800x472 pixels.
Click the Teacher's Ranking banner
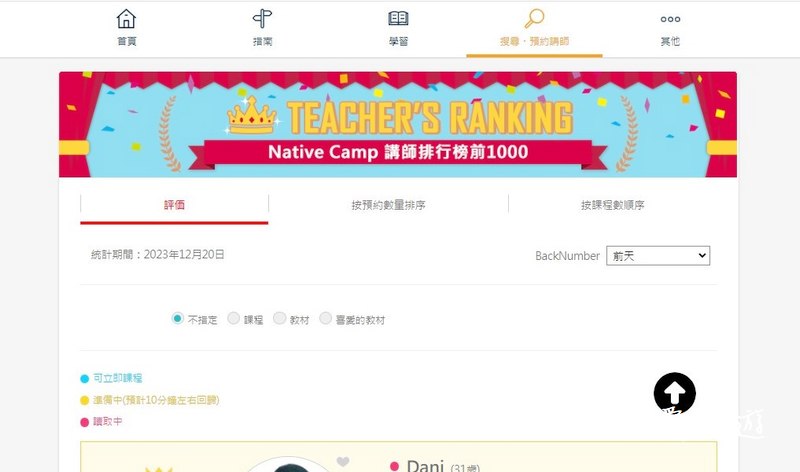(398, 125)
